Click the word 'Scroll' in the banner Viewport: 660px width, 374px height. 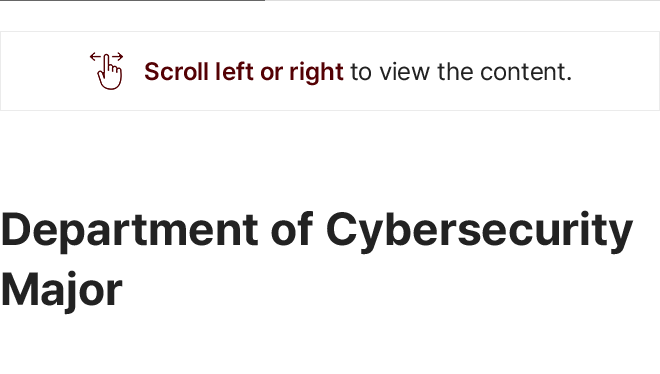[x=176, y=72]
